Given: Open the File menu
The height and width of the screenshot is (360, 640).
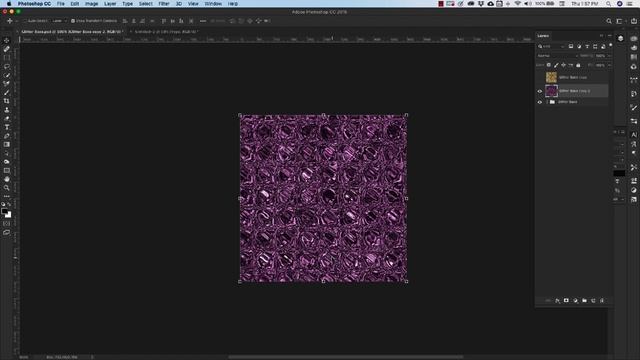Looking at the screenshot, I should [60, 4].
